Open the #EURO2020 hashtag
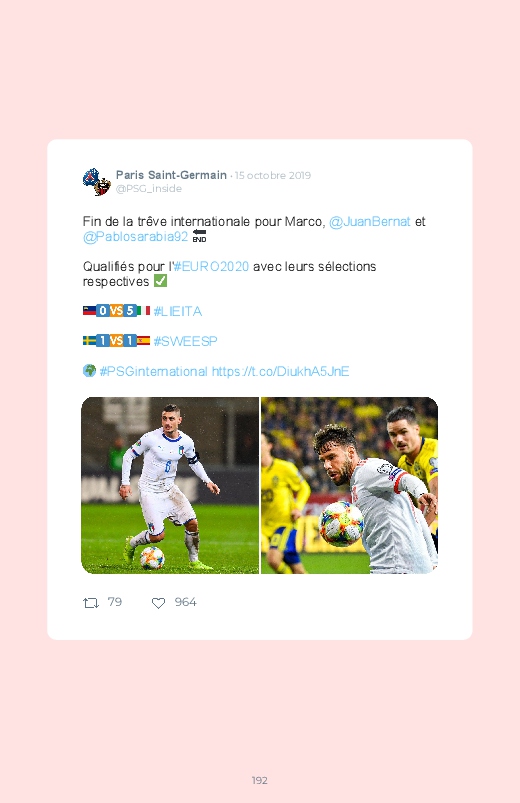Image resolution: width=520 pixels, height=803 pixels. 211,266
